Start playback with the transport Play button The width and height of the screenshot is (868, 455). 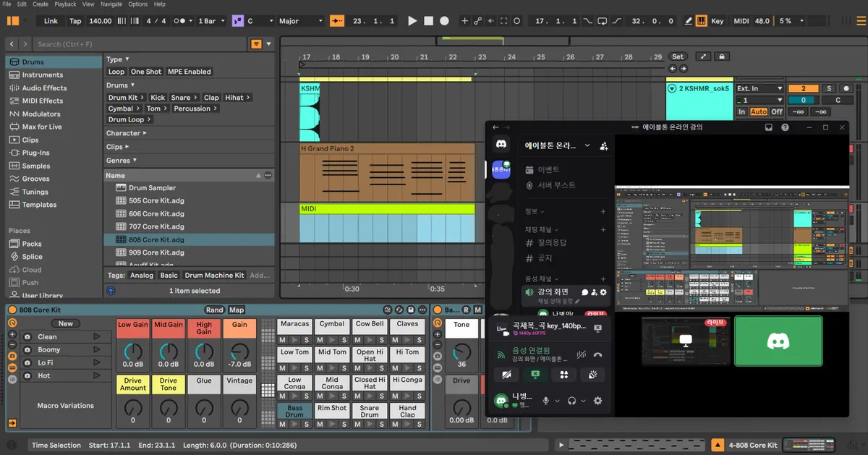pyautogui.click(x=412, y=21)
